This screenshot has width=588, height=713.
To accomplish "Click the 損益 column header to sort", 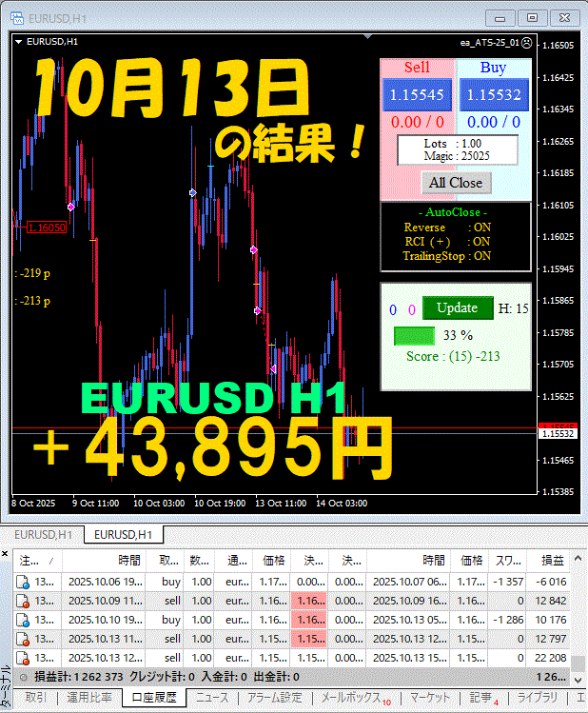I will tap(554, 562).
